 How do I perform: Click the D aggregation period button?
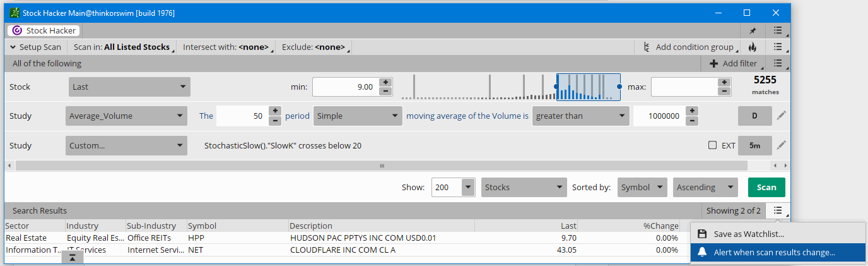pyautogui.click(x=754, y=116)
